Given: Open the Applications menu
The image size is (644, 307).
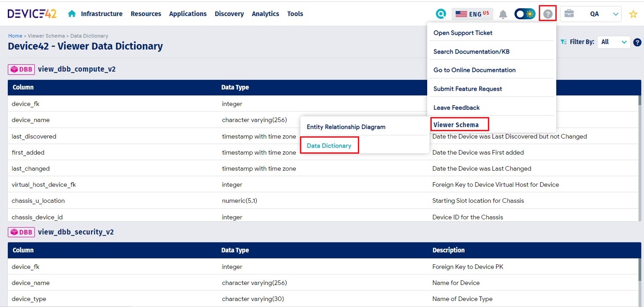Looking at the screenshot, I should [188, 14].
